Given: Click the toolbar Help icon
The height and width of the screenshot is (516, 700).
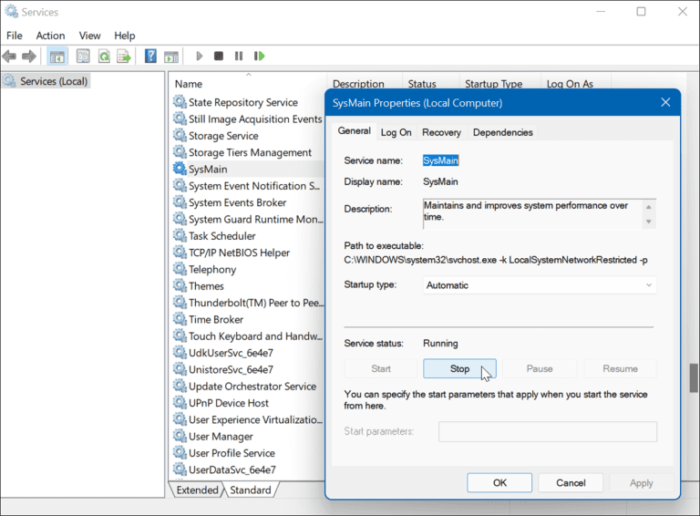Looking at the screenshot, I should 150,56.
